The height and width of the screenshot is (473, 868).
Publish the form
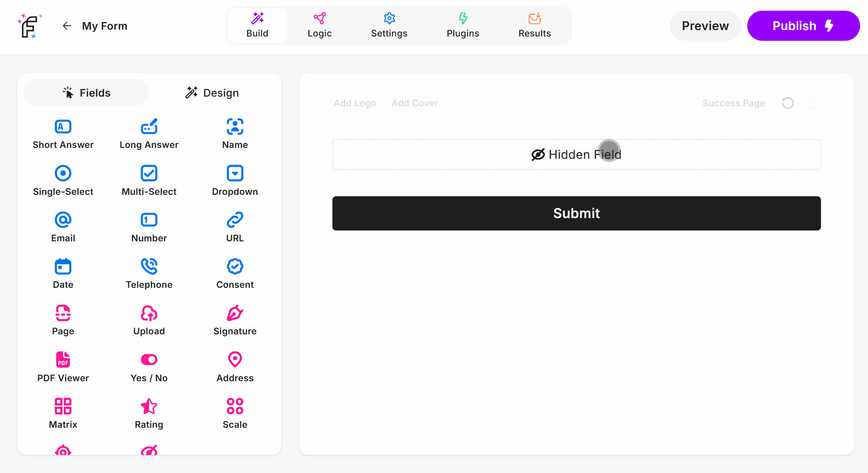click(x=803, y=26)
